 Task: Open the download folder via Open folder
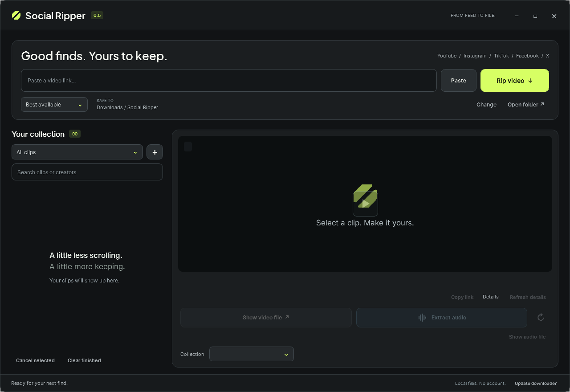coord(526,105)
